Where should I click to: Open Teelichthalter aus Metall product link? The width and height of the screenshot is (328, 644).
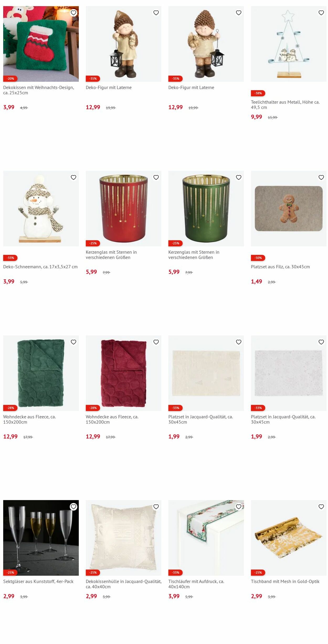285,104
